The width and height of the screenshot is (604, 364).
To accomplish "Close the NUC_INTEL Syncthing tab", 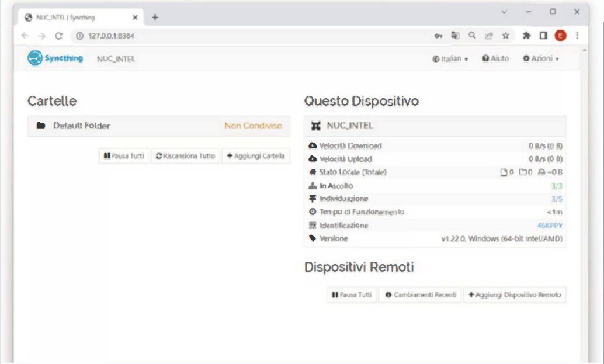I will pos(135,18).
